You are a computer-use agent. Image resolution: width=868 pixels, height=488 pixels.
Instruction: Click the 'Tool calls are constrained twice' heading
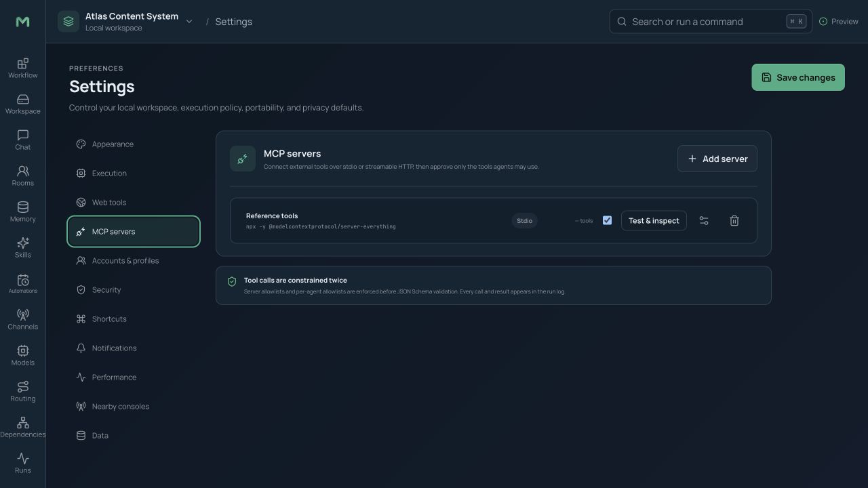[x=296, y=280]
